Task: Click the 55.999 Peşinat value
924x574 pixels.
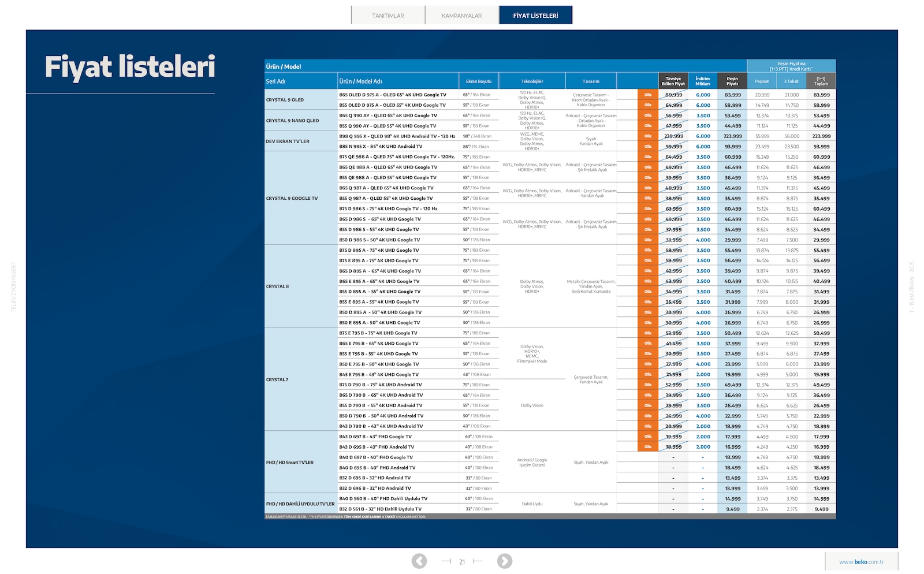Action: click(x=762, y=136)
